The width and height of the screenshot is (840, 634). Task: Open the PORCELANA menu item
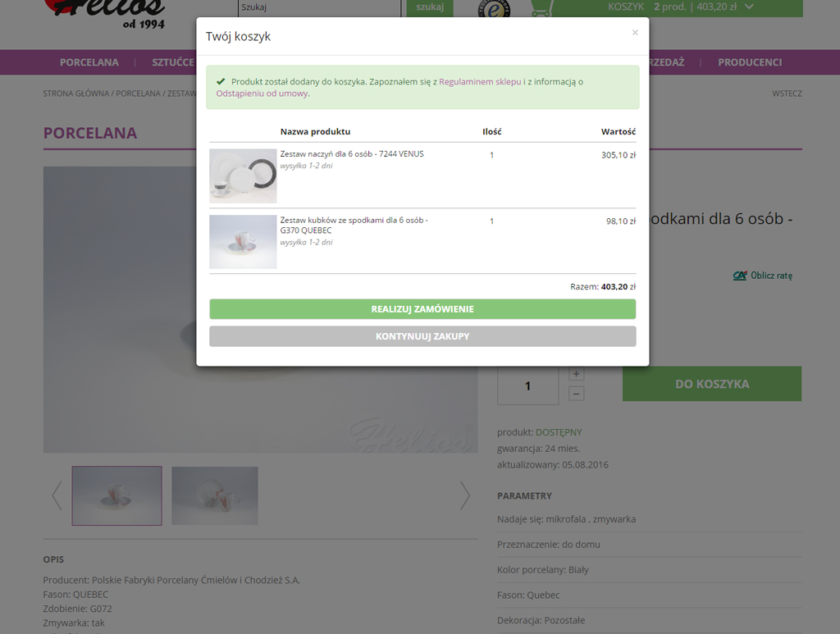(89, 62)
